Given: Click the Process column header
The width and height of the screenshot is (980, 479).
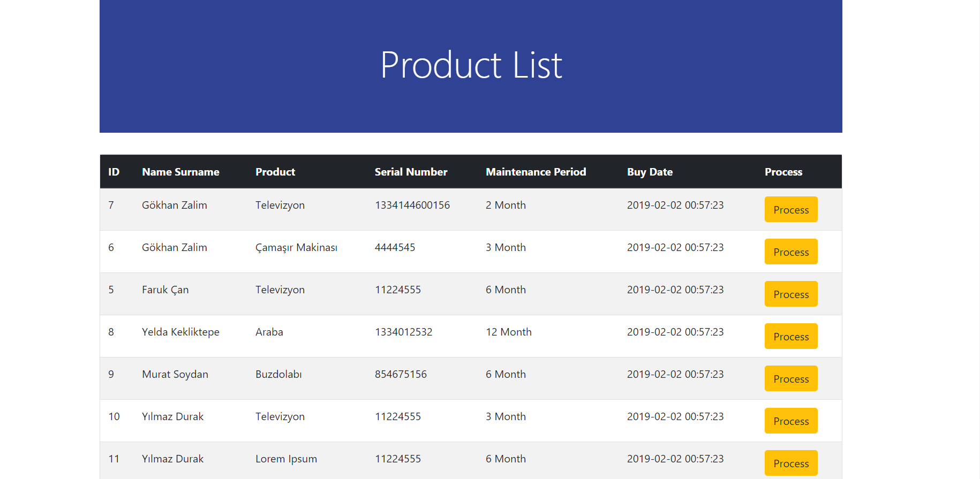Looking at the screenshot, I should [x=783, y=172].
